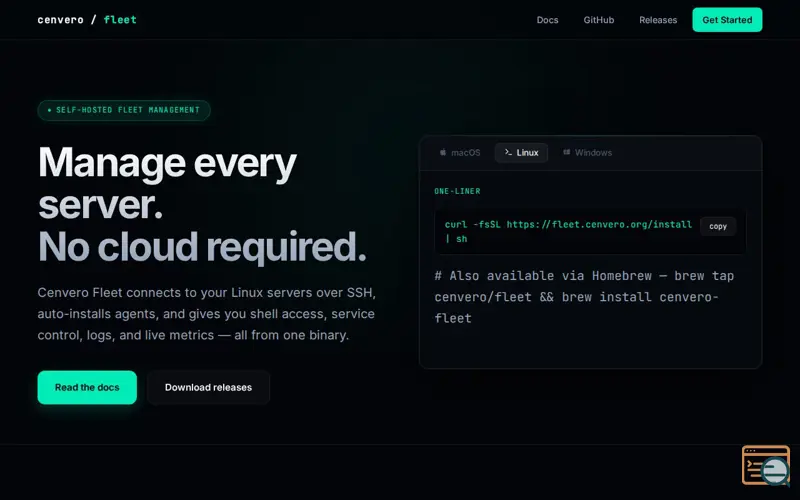Click the terminal prompt icon on the Linux tab
800x500 pixels.
(x=508, y=153)
